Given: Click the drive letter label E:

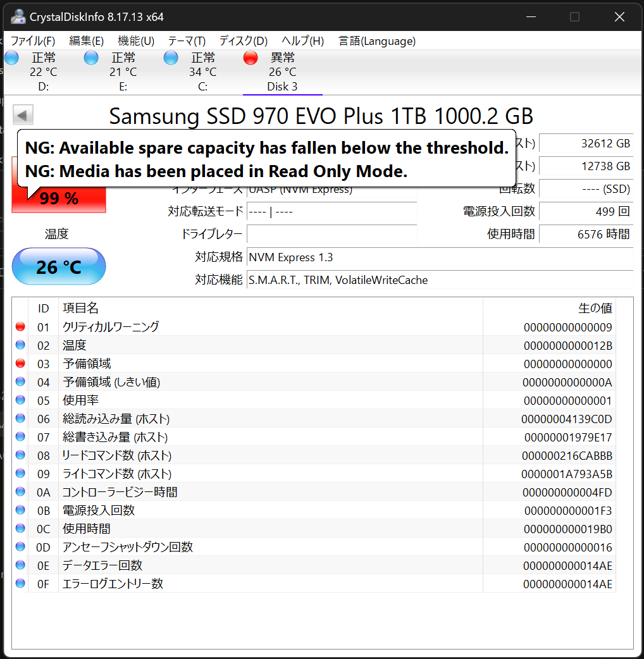Looking at the screenshot, I should [123, 87].
